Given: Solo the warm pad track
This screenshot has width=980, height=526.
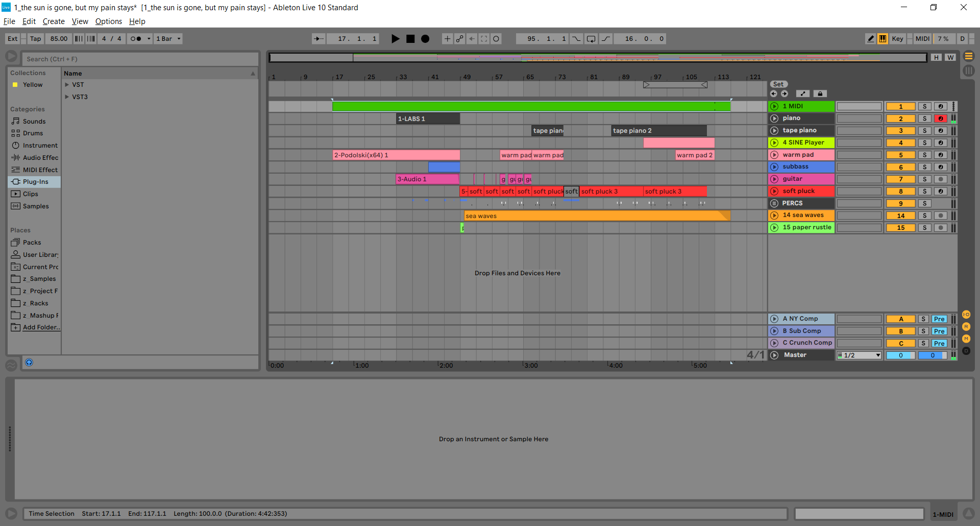Looking at the screenshot, I should point(924,155).
